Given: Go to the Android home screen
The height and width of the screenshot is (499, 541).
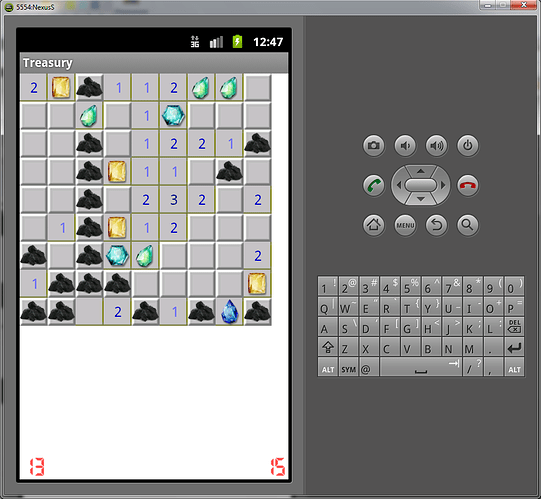Looking at the screenshot, I should (x=374, y=225).
